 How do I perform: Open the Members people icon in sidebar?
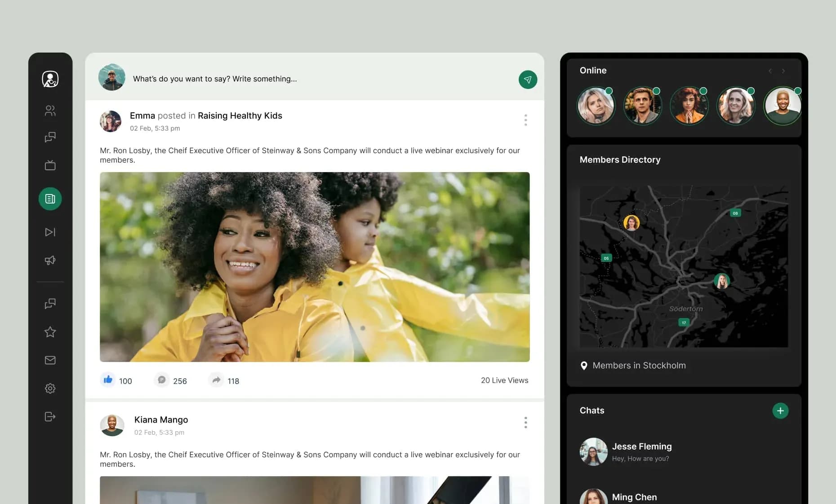pos(50,111)
